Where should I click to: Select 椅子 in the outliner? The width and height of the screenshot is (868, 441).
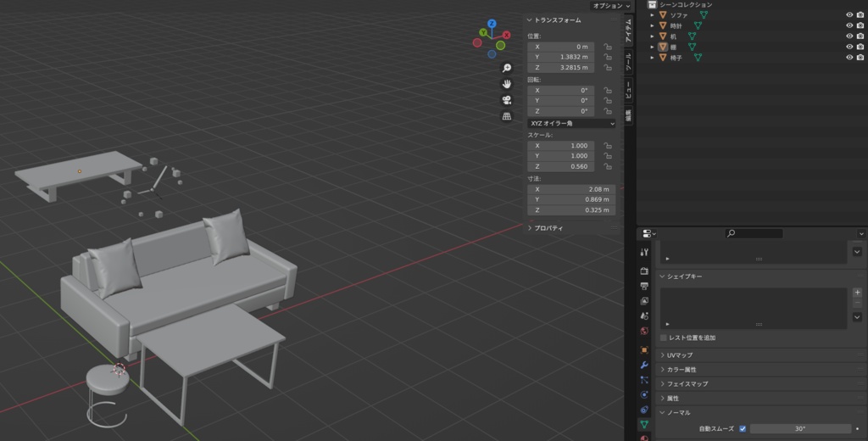tap(676, 57)
